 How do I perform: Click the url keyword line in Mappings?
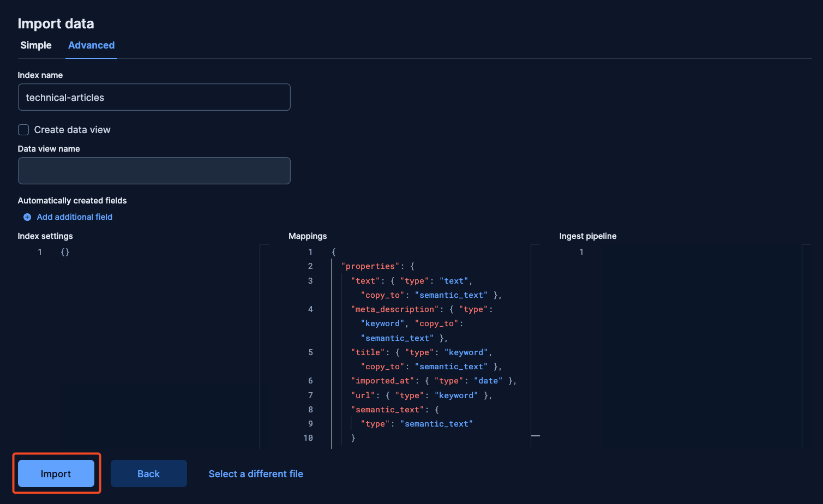tap(422, 395)
